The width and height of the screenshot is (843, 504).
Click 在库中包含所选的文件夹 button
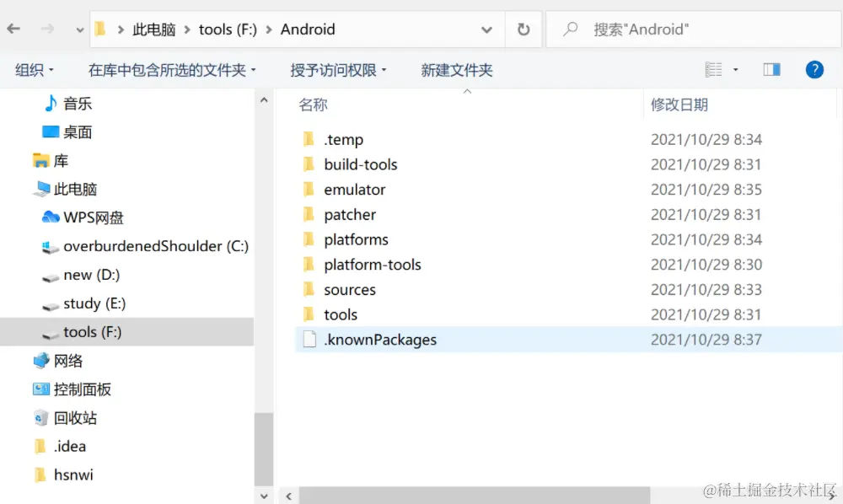pyautogui.click(x=172, y=70)
